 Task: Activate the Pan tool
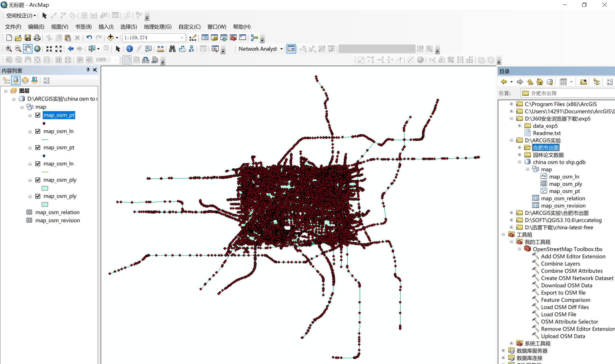[28, 49]
